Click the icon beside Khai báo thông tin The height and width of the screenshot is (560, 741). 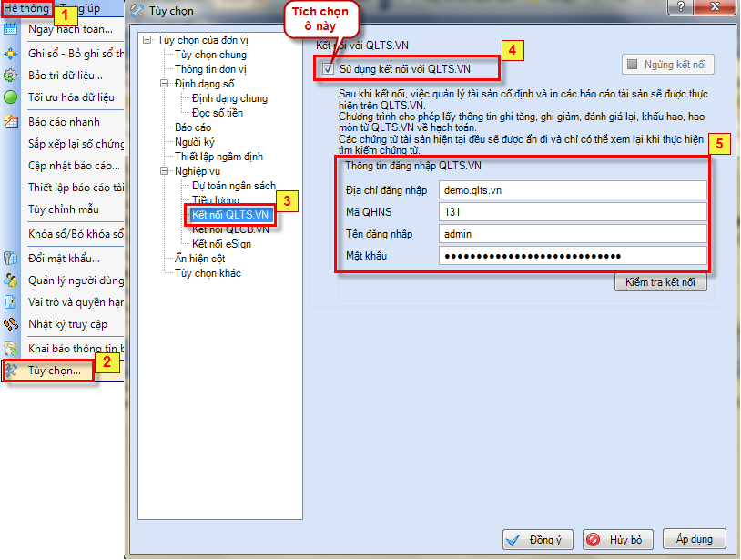click(10, 349)
